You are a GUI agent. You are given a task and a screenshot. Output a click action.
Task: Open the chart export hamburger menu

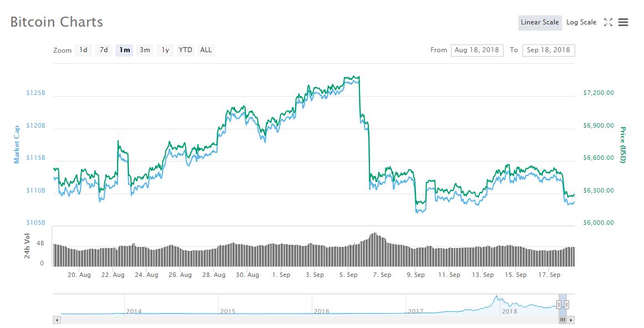point(623,22)
